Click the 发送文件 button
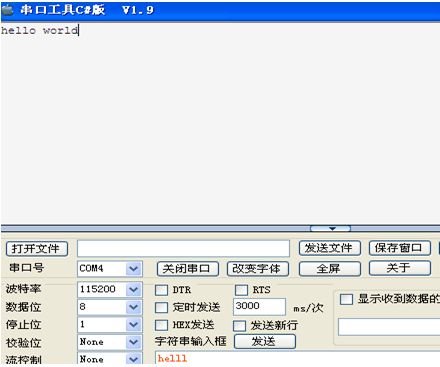 (329, 248)
